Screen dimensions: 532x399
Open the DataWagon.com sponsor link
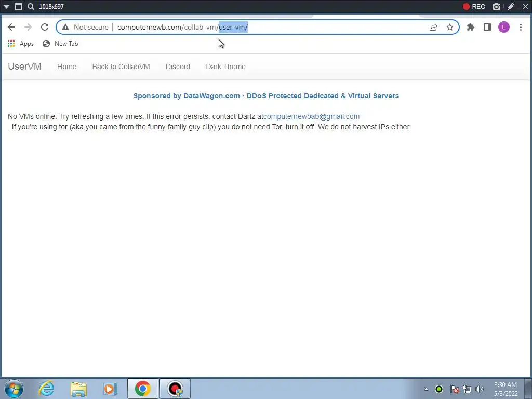pyautogui.click(x=266, y=96)
